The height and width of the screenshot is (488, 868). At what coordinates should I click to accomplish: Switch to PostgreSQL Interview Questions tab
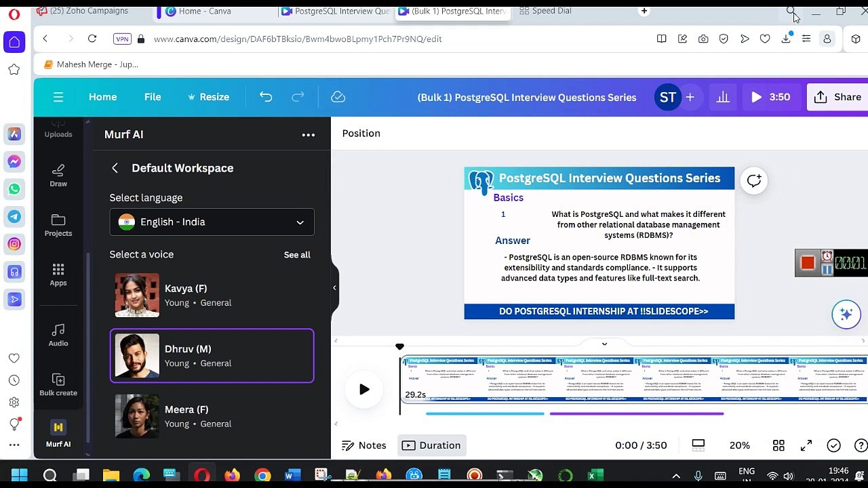click(334, 11)
